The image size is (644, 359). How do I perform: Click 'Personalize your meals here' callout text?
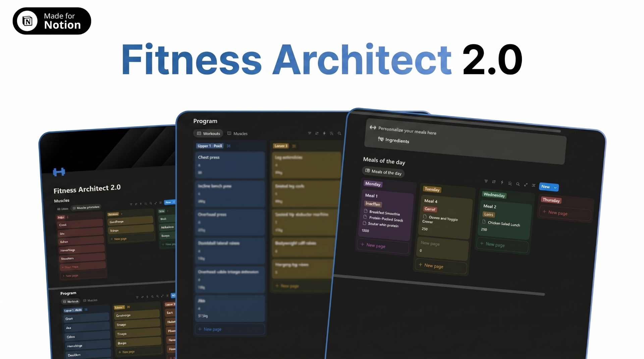pyautogui.click(x=407, y=130)
